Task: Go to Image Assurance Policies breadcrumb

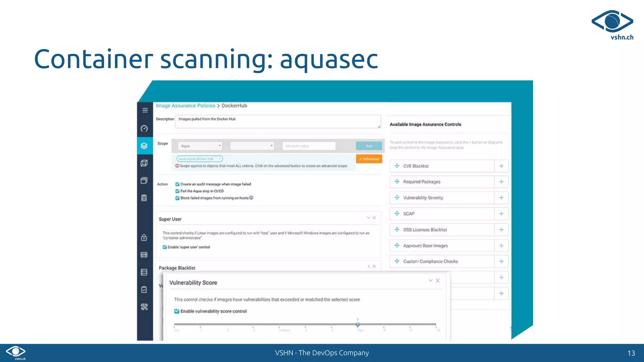Action: 186,106
